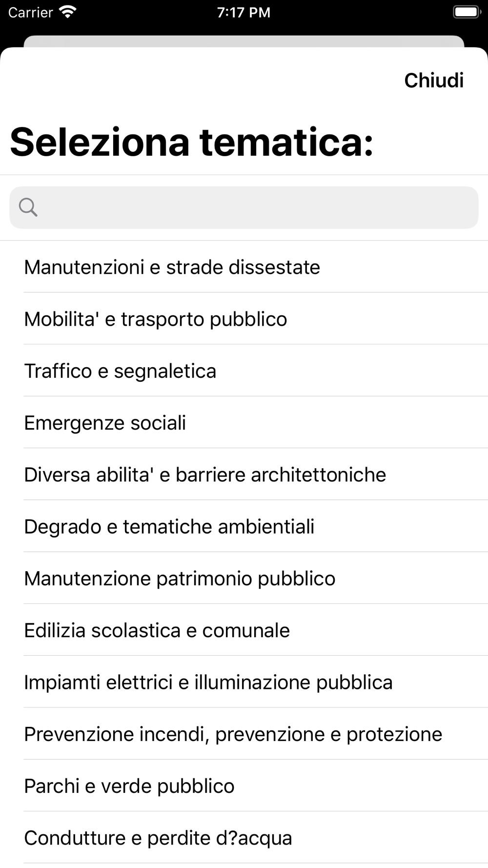Select Diversa abilita' e barriere architettoniche
488x868 pixels.
point(244,475)
